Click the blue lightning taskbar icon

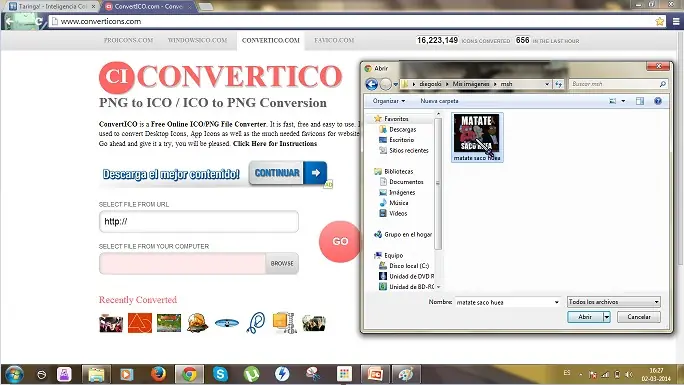(282, 374)
